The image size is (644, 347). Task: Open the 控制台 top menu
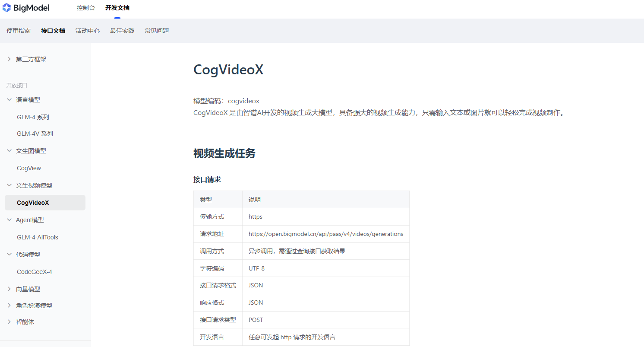tap(85, 8)
